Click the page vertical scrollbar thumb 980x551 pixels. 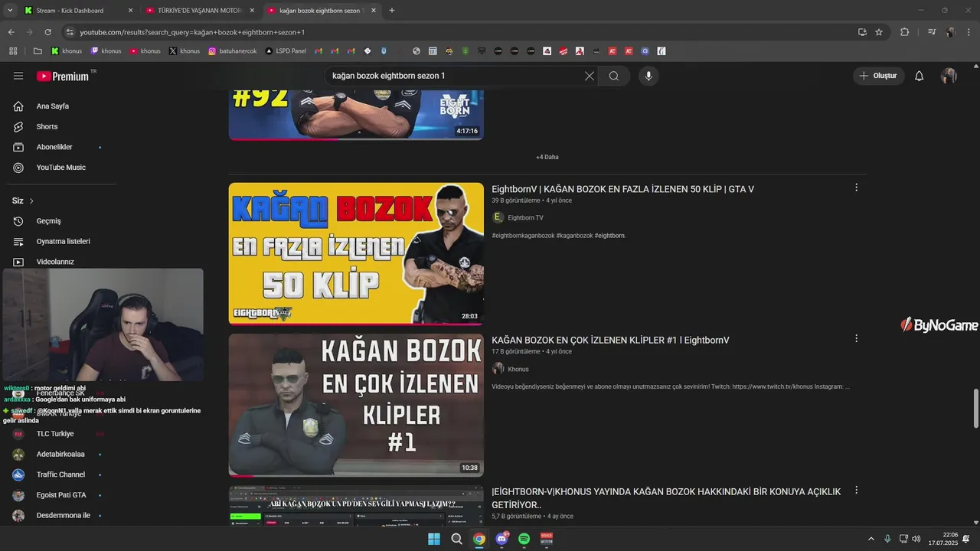[x=975, y=409]
